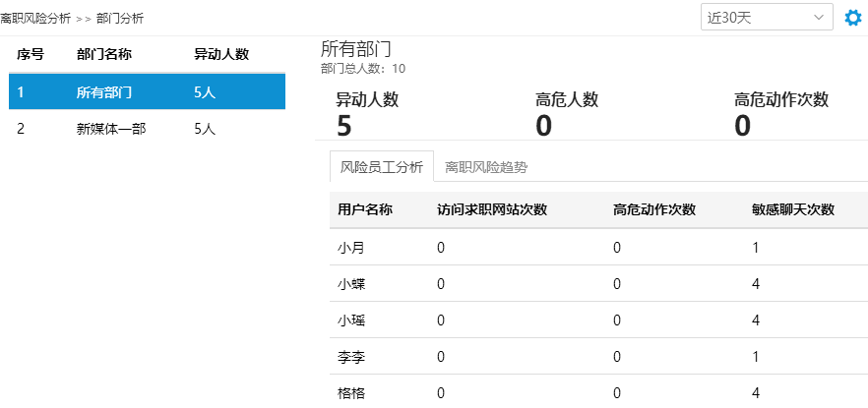Image resolution: width=868 pixels, height=408 pixels.
Task: Click the 异动人数 summary value 5
Action: coord(344,125)
